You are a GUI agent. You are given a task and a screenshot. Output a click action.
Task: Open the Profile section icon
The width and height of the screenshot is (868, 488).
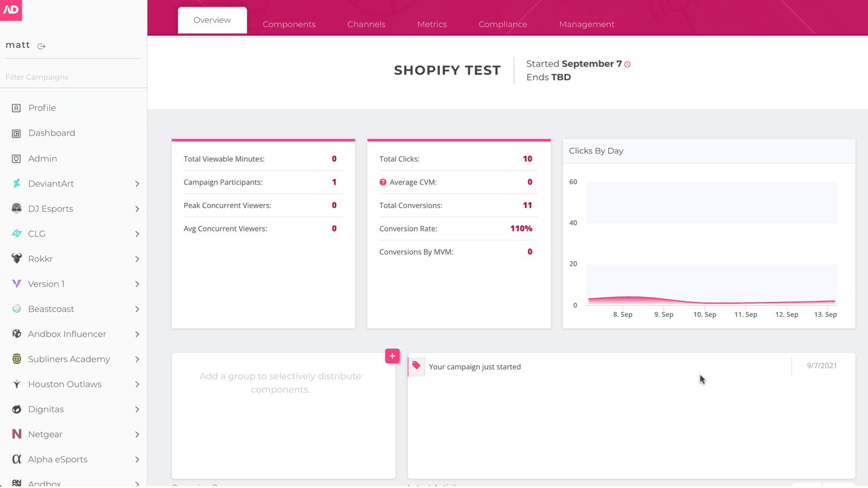point(16,107)
